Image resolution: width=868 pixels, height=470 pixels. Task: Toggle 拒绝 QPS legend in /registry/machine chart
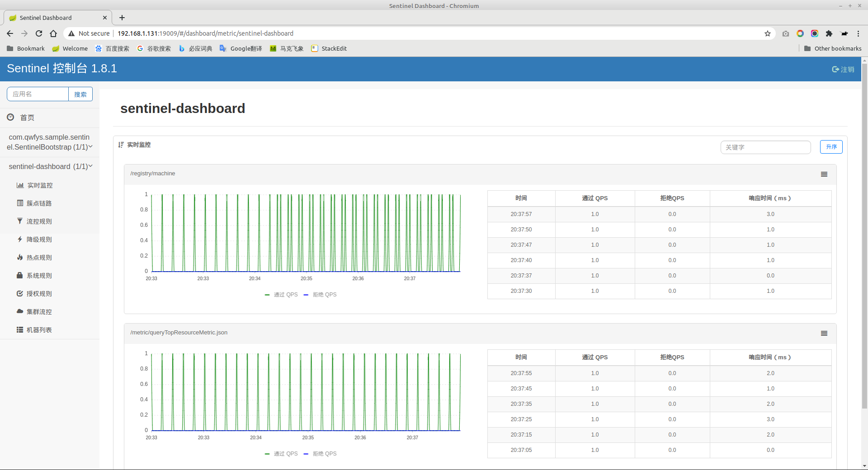pos(320,295)
